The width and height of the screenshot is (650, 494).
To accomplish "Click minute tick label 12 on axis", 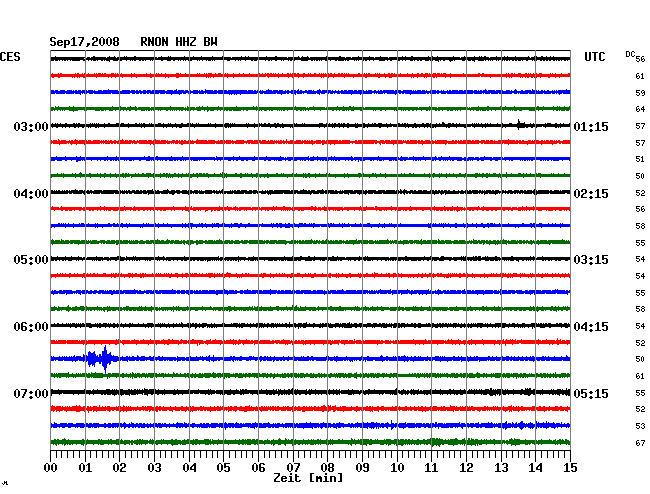I will click(x=466, y=468).
